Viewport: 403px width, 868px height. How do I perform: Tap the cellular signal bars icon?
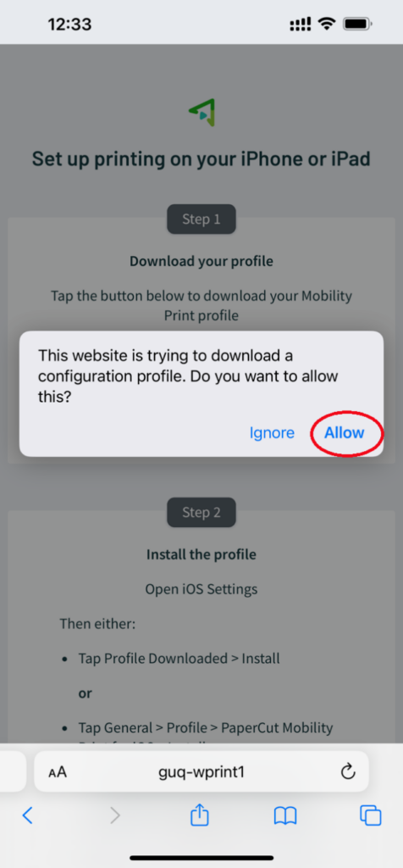click(301, 25)
